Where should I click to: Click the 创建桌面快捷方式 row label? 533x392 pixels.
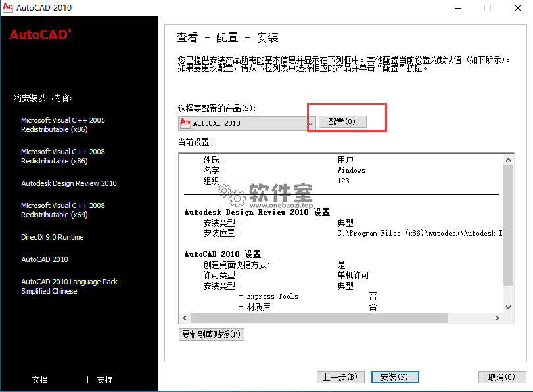coord(236,265)
